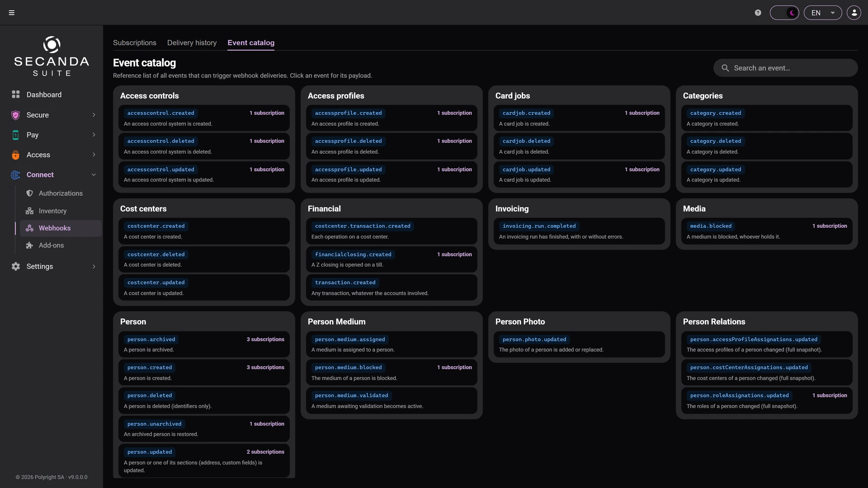Screen dimensions: 868x488
Task: Open Webhooks in the sidebar
Action: pyautogui.click(x=61, y=228)
